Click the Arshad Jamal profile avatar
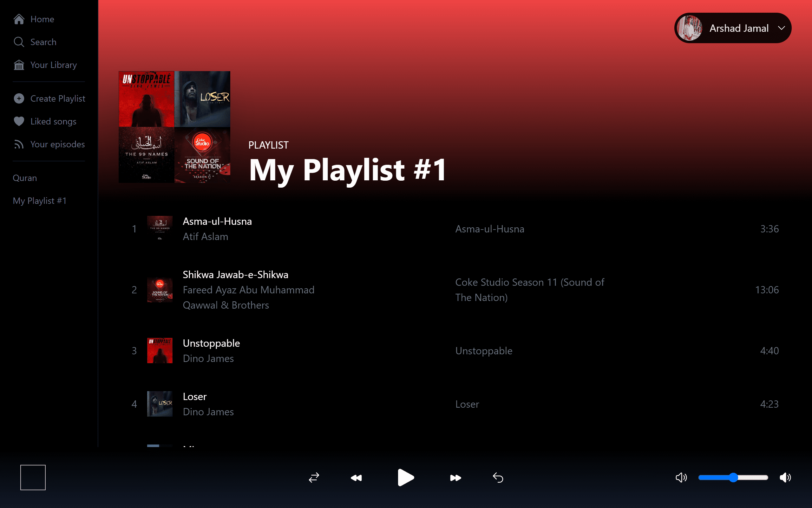Image resolution: width=812 pixels, height=508 pixels. (690, 28)
